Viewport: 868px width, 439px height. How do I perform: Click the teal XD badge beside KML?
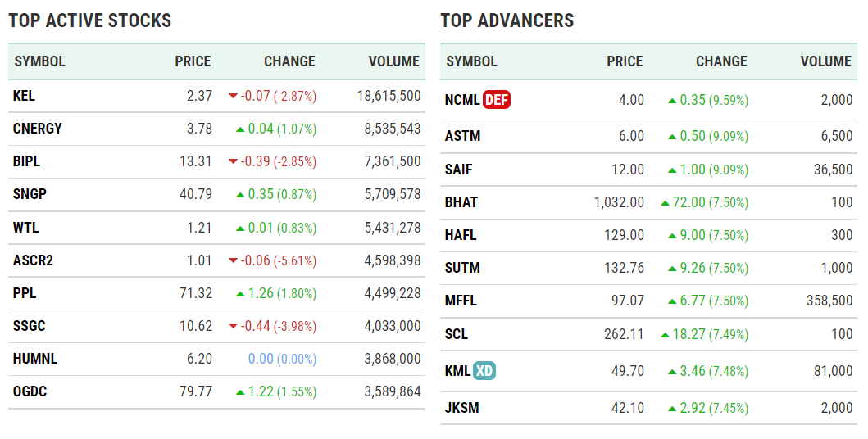484,371
